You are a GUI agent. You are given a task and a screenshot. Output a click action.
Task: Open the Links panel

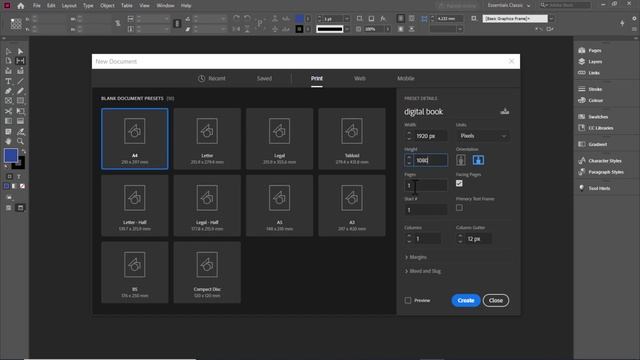click(x=589, y=73)
